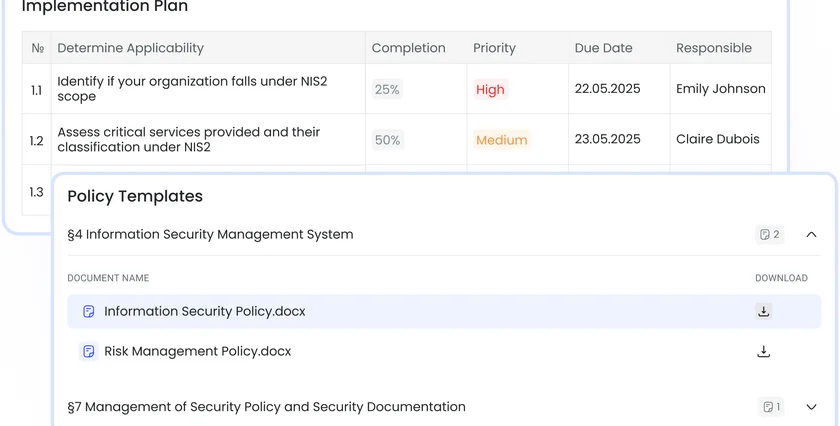This screenshot has width=840, height=426.
Task: Sort by Priority column header
Action: pyautogui.click(x=494, y=48)
